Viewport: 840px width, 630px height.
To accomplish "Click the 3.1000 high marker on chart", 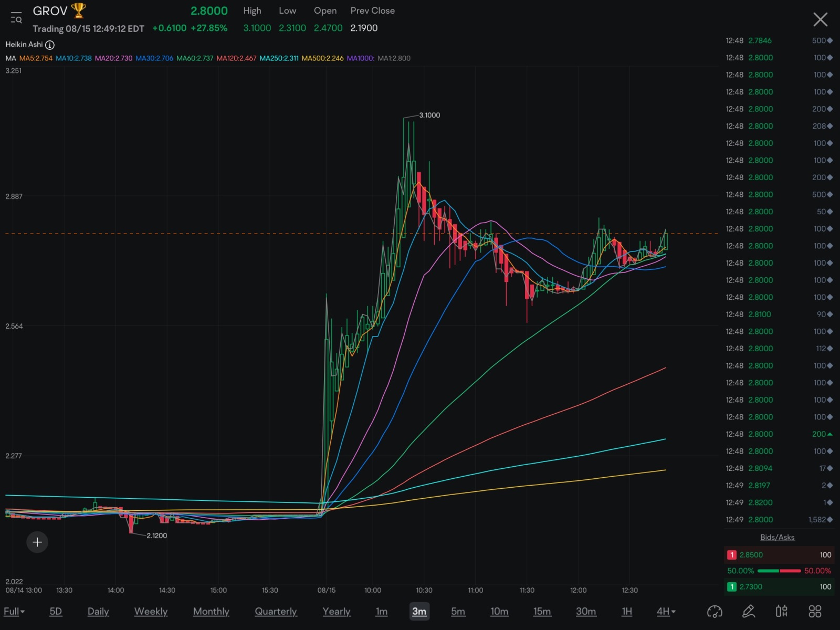I will pos(429,115).
